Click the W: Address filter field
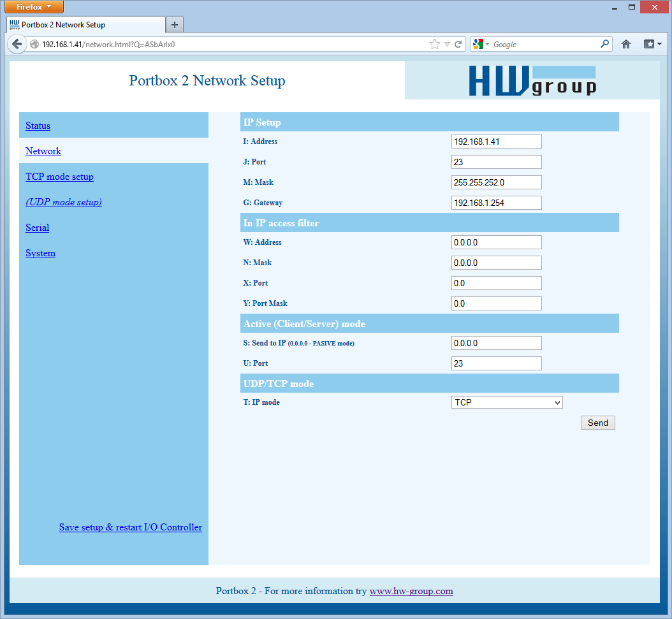 tap(496, 242)
